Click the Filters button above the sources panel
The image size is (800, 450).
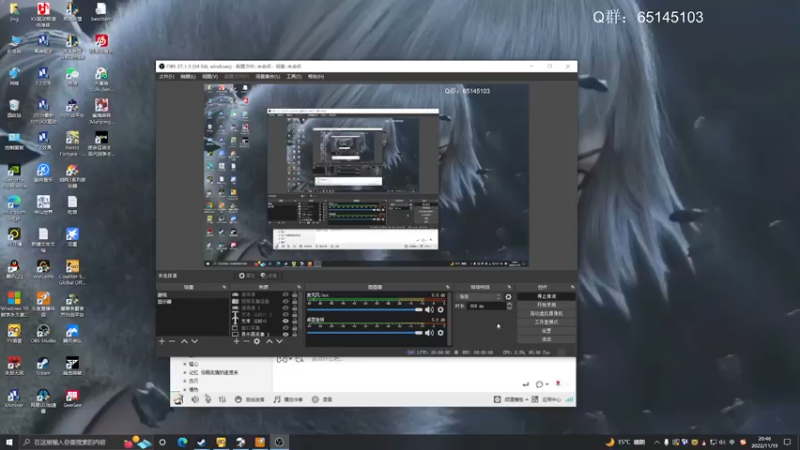pos(268,276)
